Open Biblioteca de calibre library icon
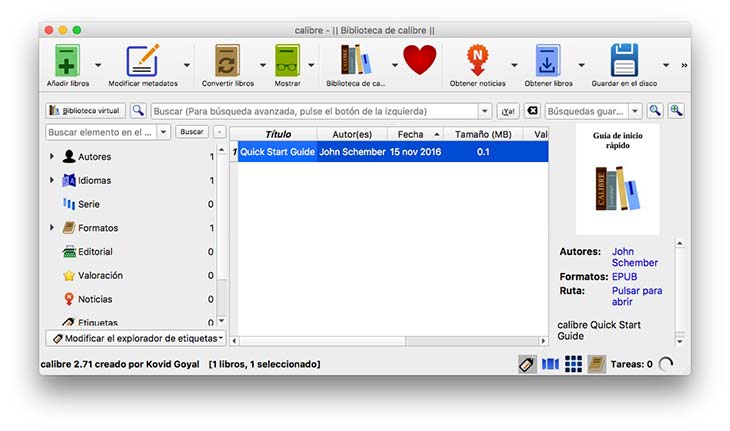 356,60
